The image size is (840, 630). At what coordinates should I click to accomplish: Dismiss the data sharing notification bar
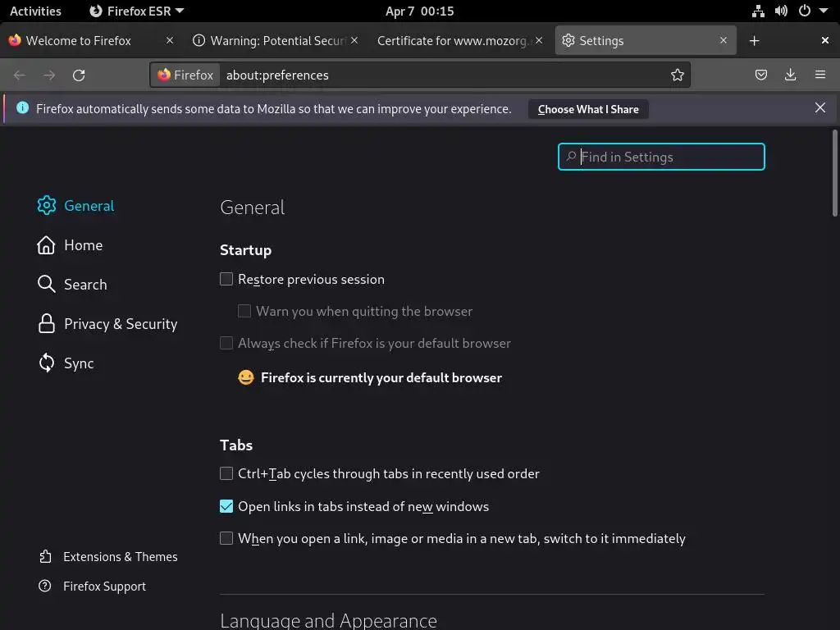pos(820,108)
